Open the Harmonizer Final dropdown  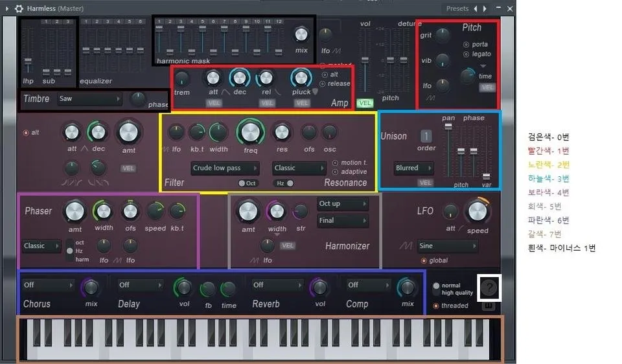343,220
